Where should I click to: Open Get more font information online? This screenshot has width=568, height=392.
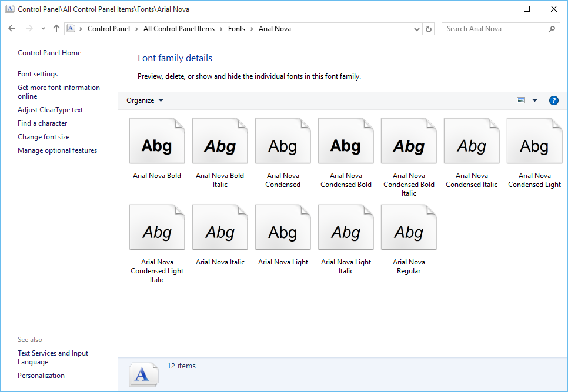click(x=59, y=92)
